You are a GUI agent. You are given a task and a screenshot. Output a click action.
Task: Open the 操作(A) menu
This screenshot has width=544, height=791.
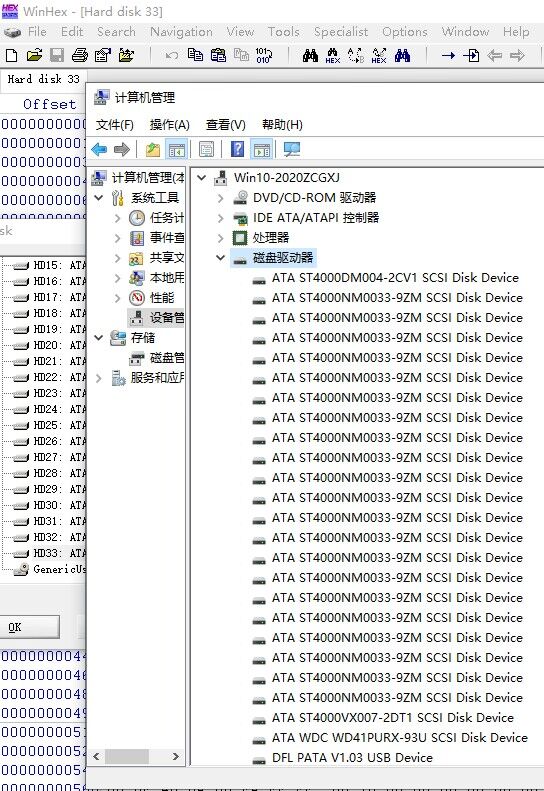pyautogui.click(x=170, y=125)
